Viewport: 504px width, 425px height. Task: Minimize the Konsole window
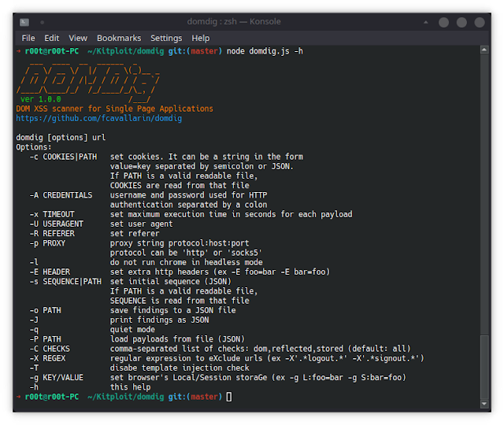point(443,22)
